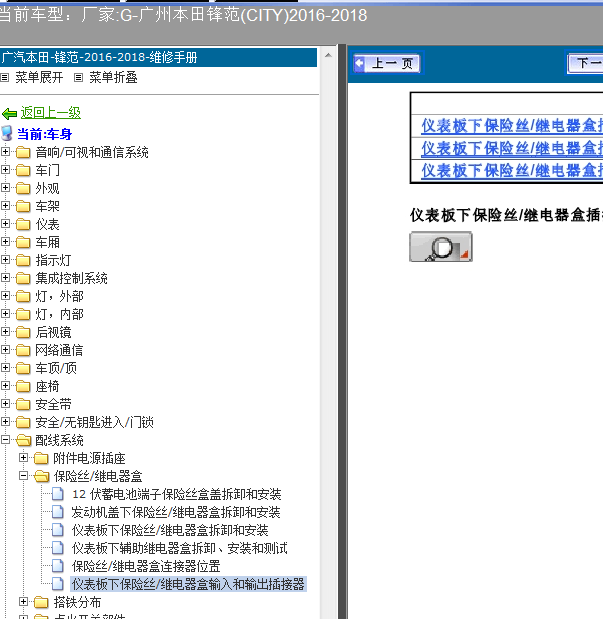
Task: Click the open 配线系统 folder icon
Action: (x=24, y=440)
